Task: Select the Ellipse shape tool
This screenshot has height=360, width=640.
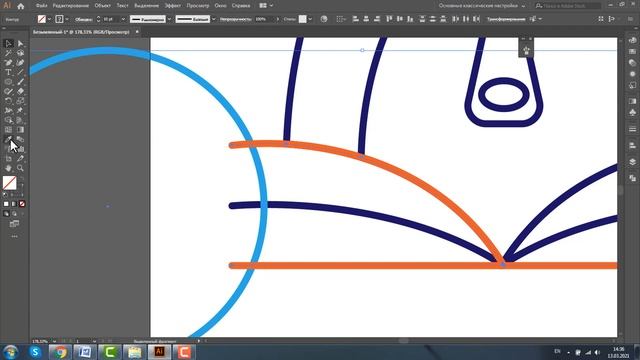Action: point(8,82)
